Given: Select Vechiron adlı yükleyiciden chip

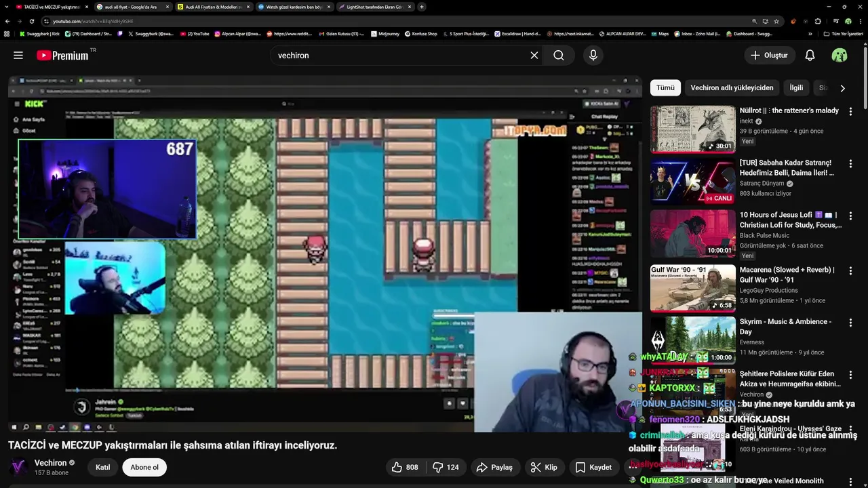Looking at the screenshot, I should [x=732, y=87].
